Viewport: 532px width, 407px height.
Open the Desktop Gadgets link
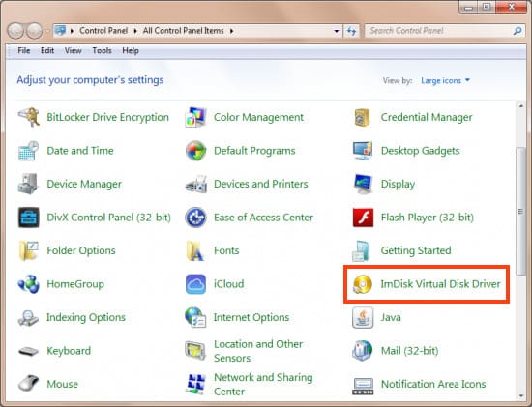tap(421, 151)
